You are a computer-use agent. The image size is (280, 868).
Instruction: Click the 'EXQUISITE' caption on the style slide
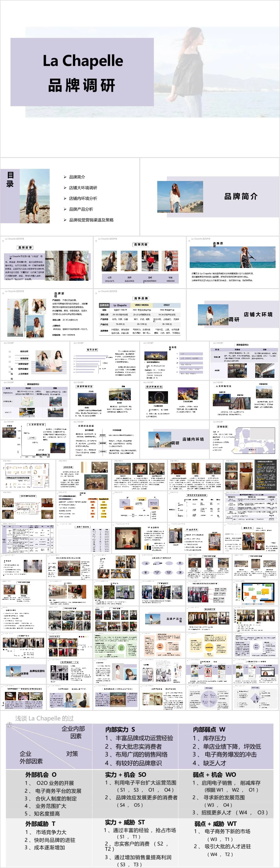coord(109,281)
